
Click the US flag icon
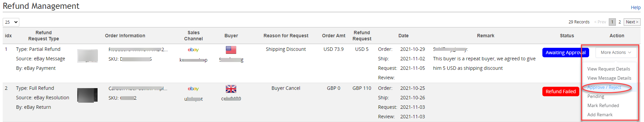231,50
